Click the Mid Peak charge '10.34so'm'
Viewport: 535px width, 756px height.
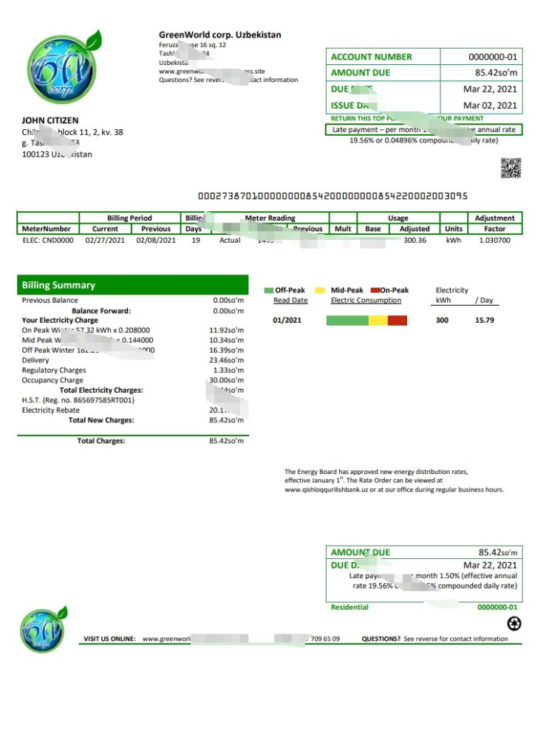click(x=227, y=340)
